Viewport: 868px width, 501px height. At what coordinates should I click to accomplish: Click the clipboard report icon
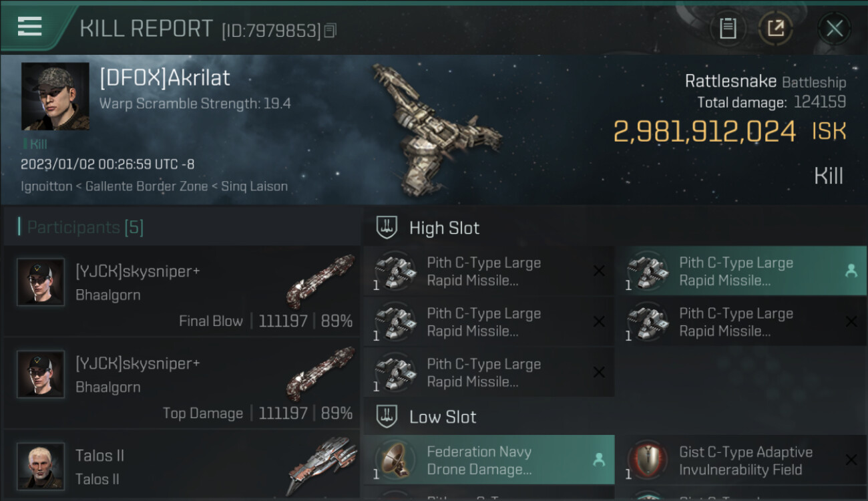(x=728, y=29)
